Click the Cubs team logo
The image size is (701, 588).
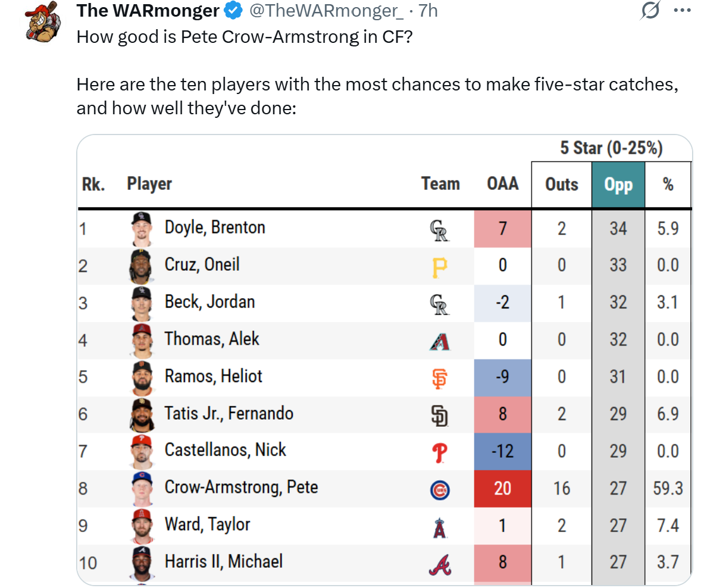click(439, 490)
